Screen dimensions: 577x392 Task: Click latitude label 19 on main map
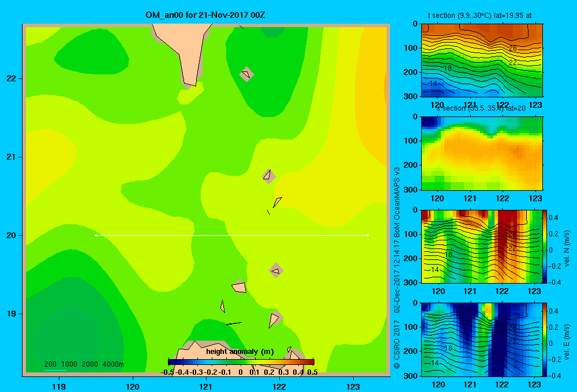click(x=11, y=314)
